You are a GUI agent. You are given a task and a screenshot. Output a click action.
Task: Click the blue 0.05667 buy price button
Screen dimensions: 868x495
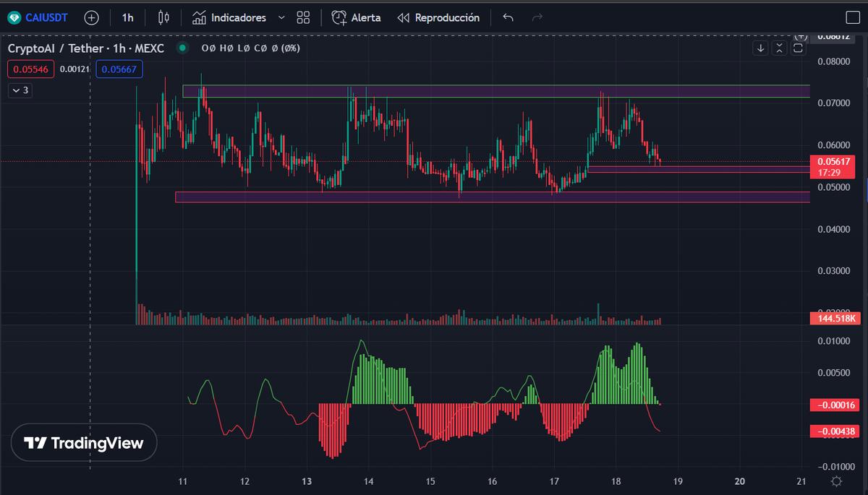pos(121,69)
